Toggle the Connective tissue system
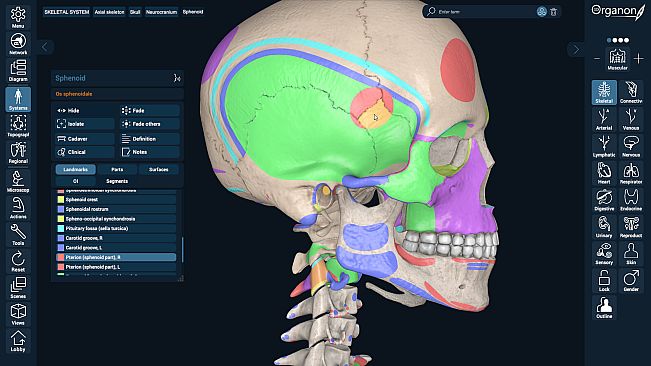This screenshot has width=651, height=366. coord(631,92)
